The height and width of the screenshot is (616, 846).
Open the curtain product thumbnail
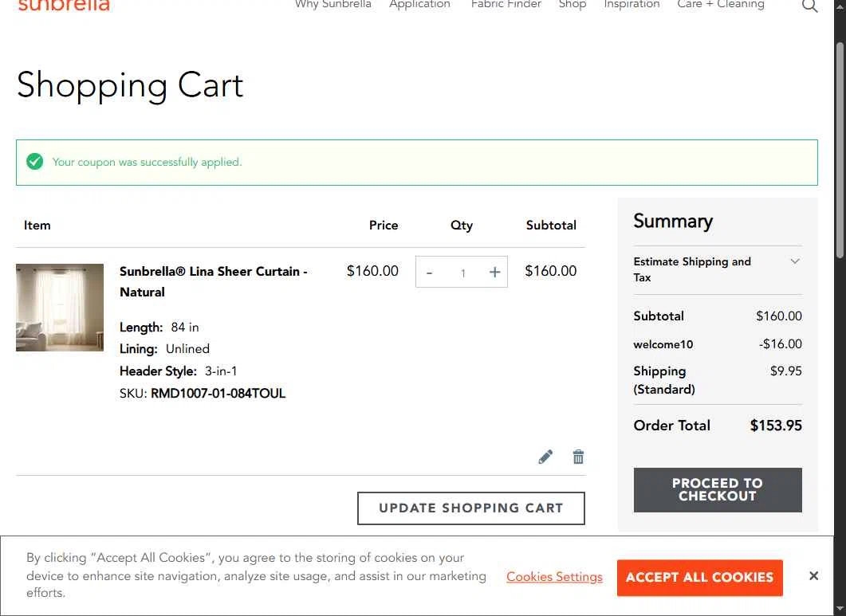(x=60, y=308)
